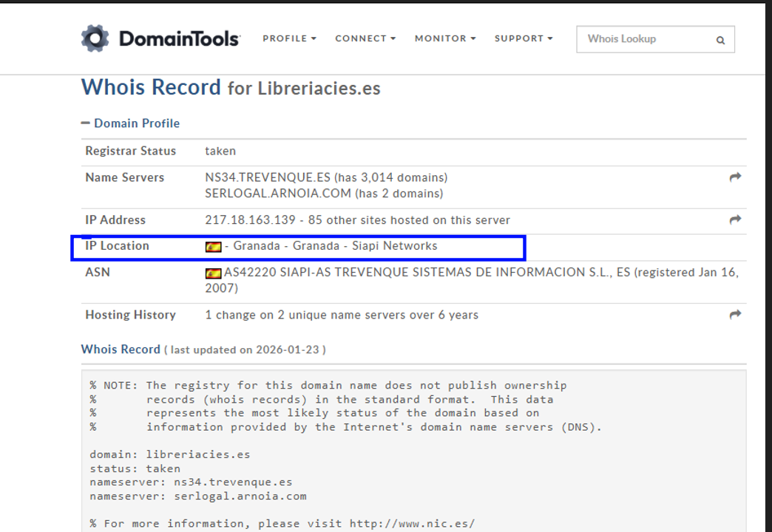Click the 'taken' registrar status value
The height and width of the screenshot is (532, 772).
[220, 151]
